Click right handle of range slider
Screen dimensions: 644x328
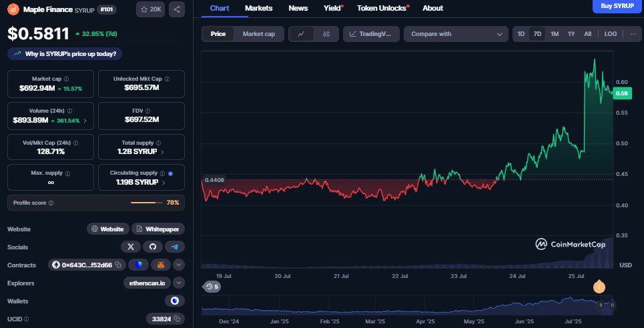point(613,305)
